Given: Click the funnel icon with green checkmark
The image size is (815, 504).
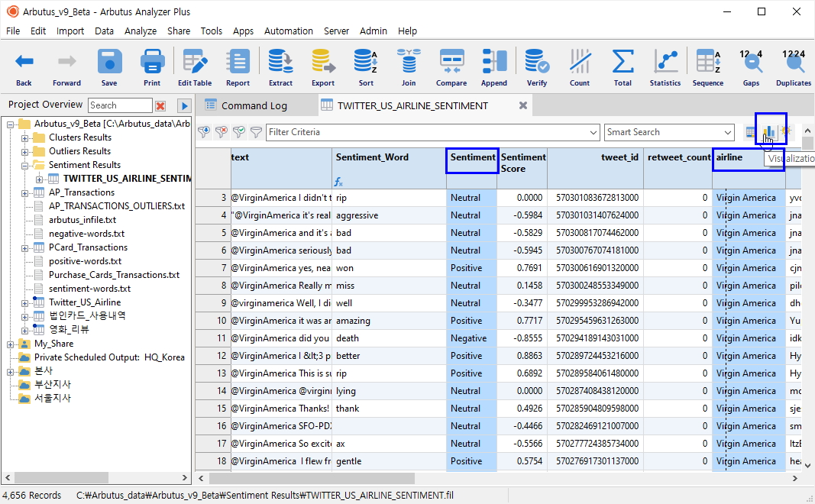Looking at the screenshot, I should (239, 132).
